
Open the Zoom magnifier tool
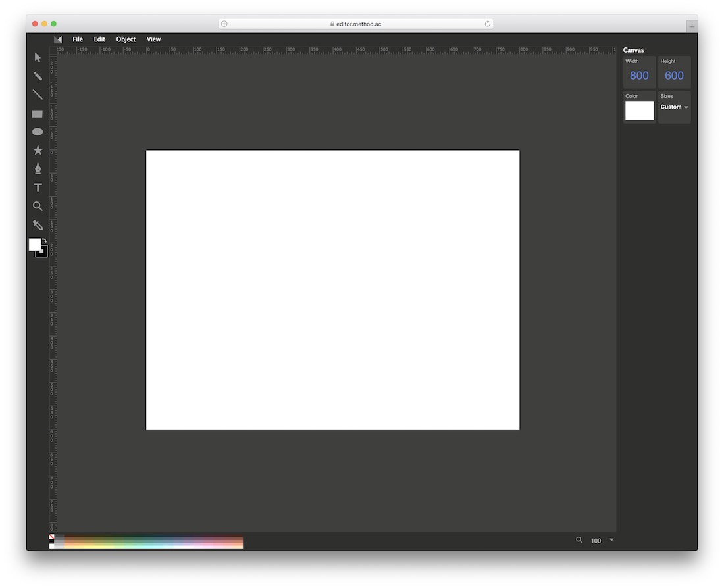click(38, 206)
